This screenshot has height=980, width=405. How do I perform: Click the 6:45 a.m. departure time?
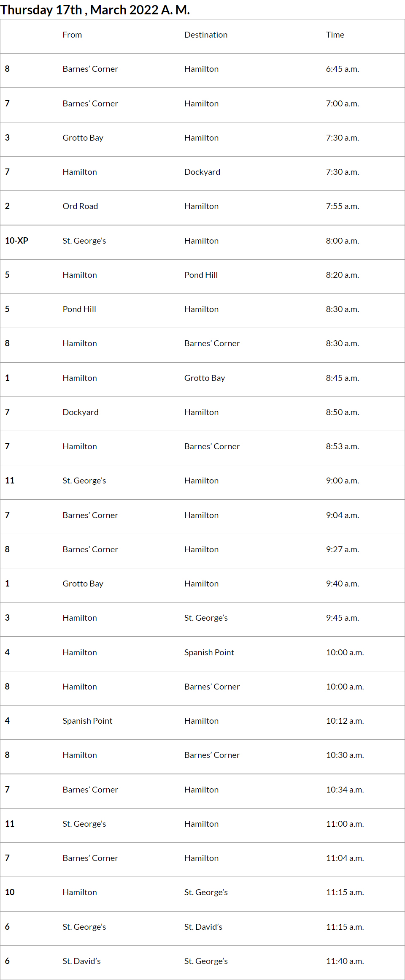pos(342,69)
